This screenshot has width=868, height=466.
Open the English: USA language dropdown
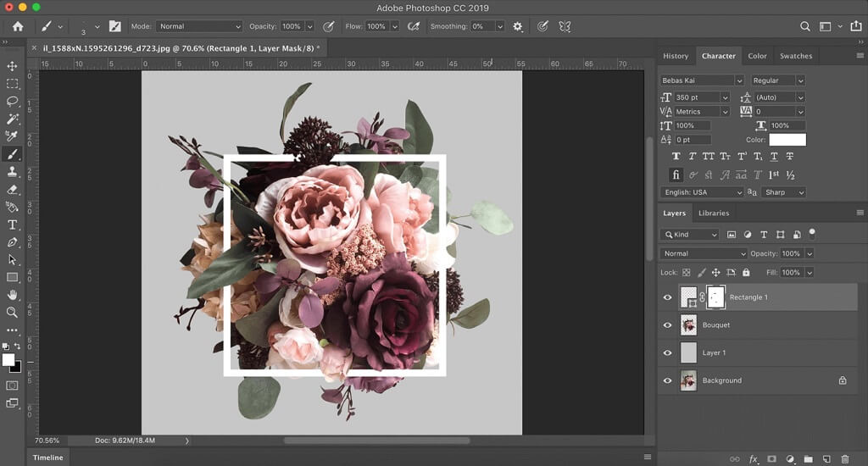(701, 192)
